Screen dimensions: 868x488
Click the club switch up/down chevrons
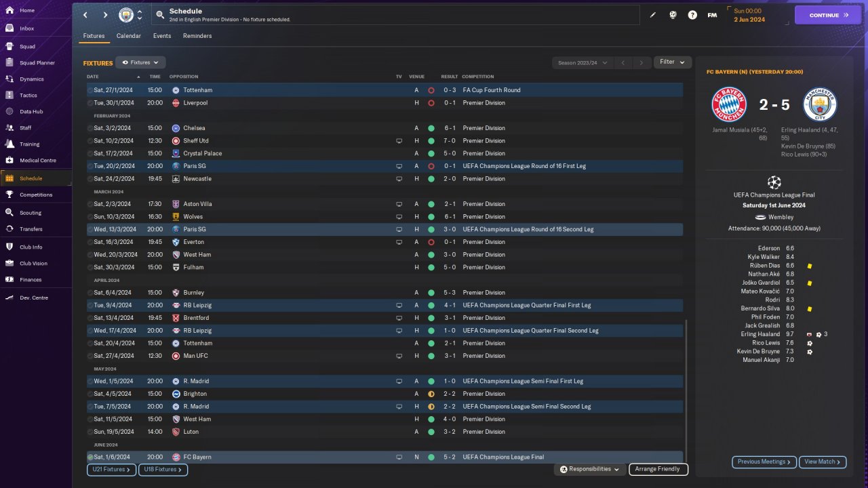click(x=140, y=15)
